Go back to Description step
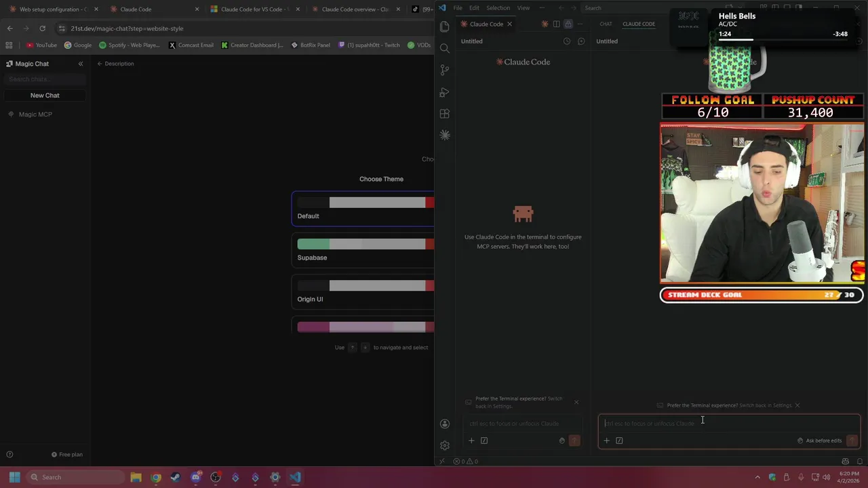 [x=115, y=64]
